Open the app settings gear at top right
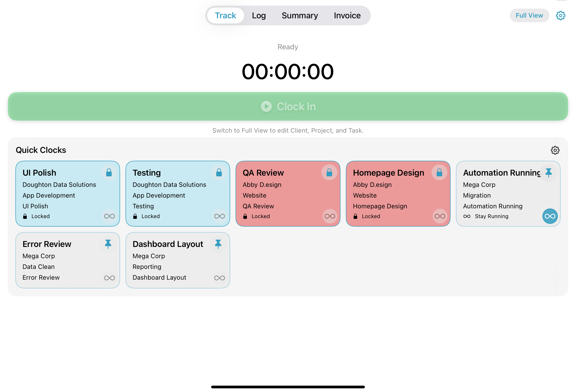576x392 pixels. coord(561,15)
